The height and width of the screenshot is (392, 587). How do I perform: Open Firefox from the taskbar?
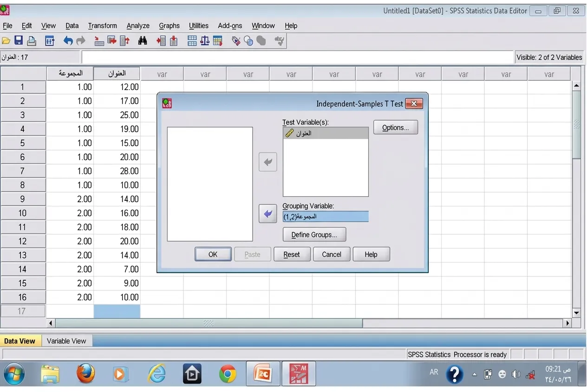pyautogui.click(x=85, y=373)
